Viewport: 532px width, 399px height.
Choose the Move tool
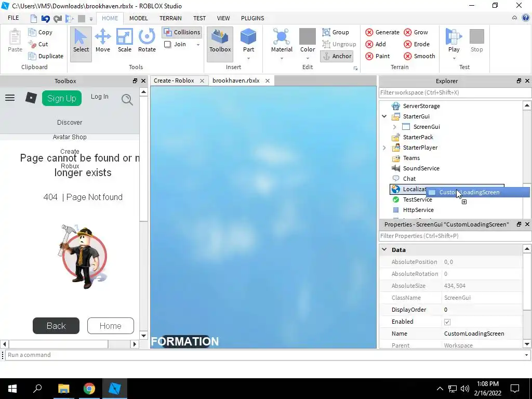click(103, 41)
